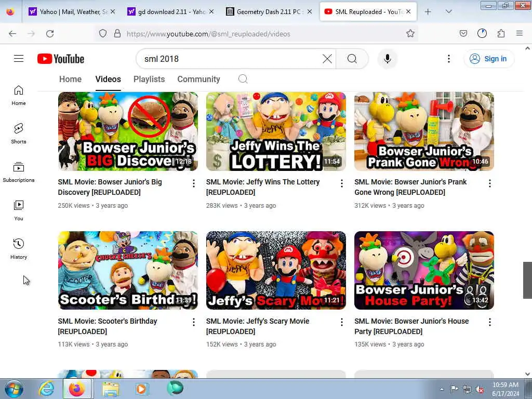Click the channel search magnifier icon
The width and height of the screenshot is (532, 399).
tap(243, 79)
